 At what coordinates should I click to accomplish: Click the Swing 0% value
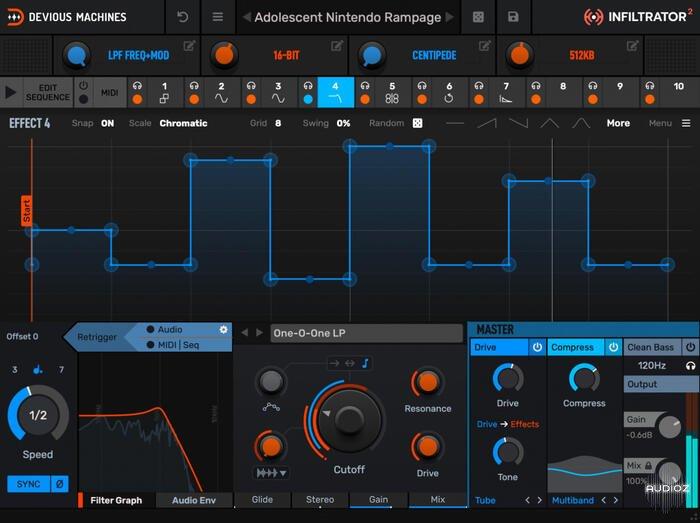[x=343, y=123]
